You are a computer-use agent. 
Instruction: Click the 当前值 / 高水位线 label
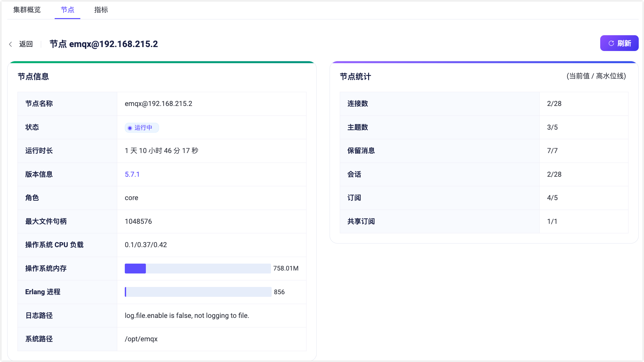tap(596, 76)
